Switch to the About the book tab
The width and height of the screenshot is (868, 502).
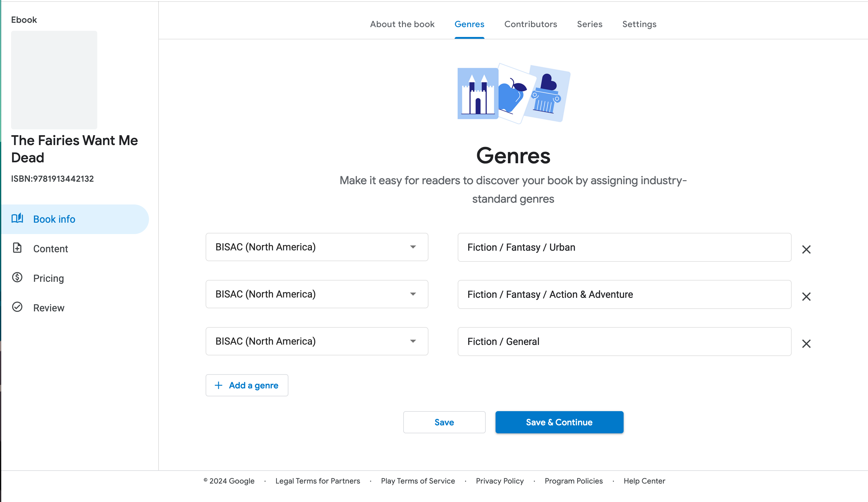(x=402, y=24)
